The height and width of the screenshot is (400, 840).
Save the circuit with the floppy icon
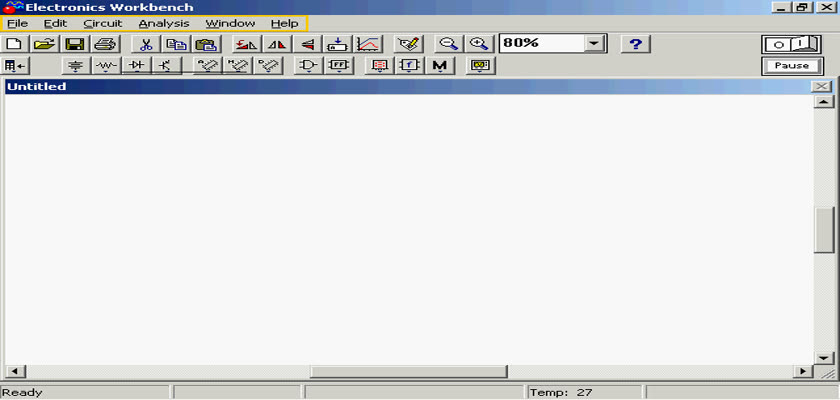point(76,44)
